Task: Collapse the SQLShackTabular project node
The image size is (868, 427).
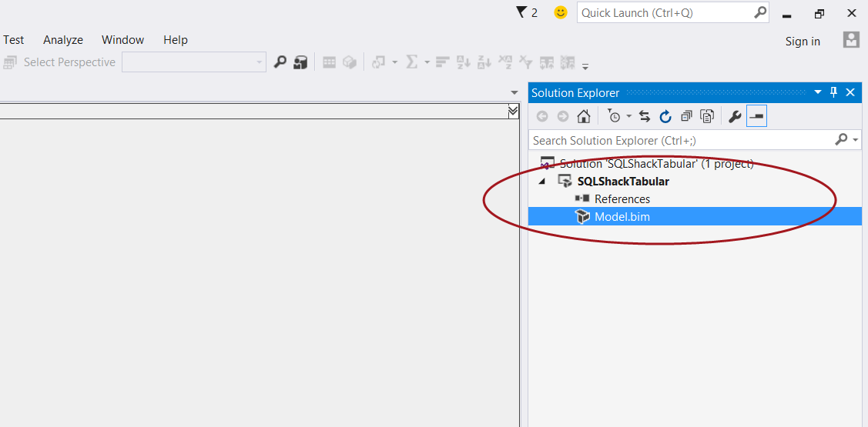Action: tap(541, 181)
